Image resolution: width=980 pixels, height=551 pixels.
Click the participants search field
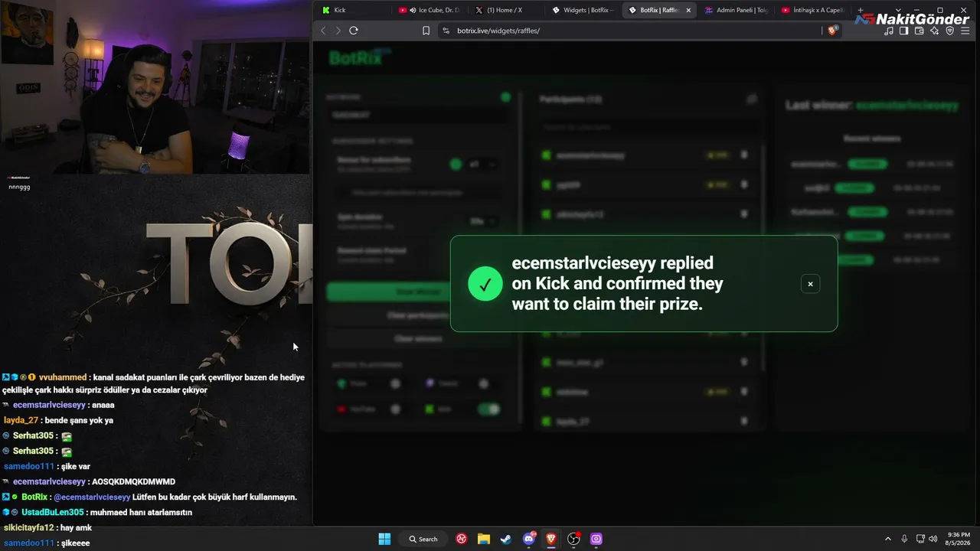[650, 126]
